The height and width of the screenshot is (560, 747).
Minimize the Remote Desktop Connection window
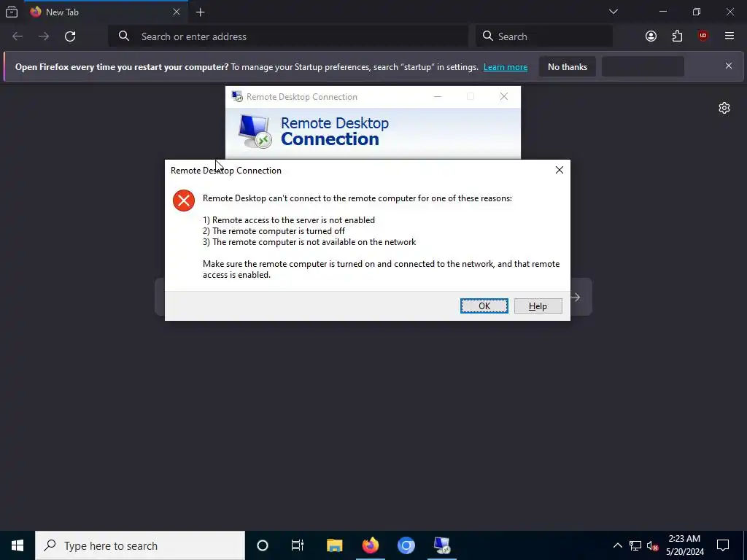438,97
